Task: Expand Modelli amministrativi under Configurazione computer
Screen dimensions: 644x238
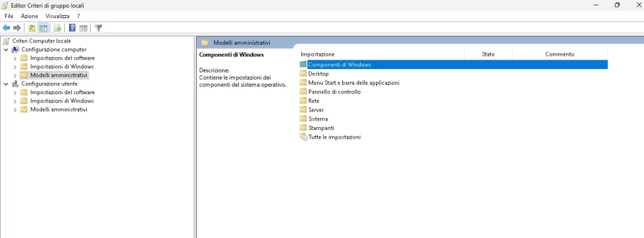Action: (x=15, y=75)
